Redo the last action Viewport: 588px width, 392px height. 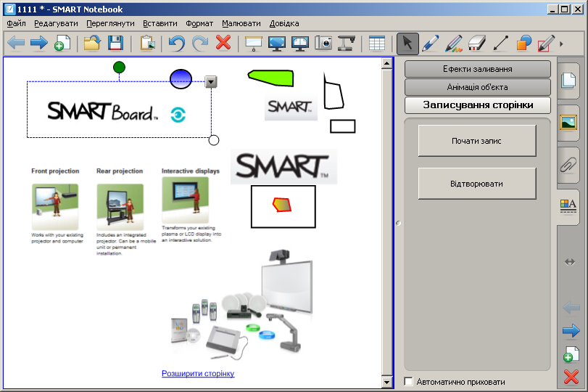tap(200, 43)
